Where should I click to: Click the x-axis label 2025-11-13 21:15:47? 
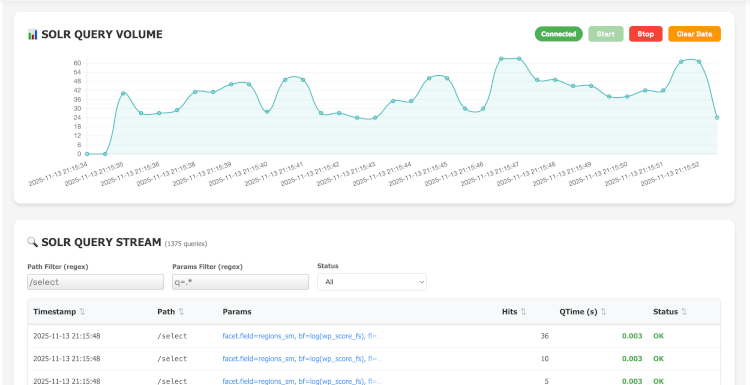[x=490, y=175]
